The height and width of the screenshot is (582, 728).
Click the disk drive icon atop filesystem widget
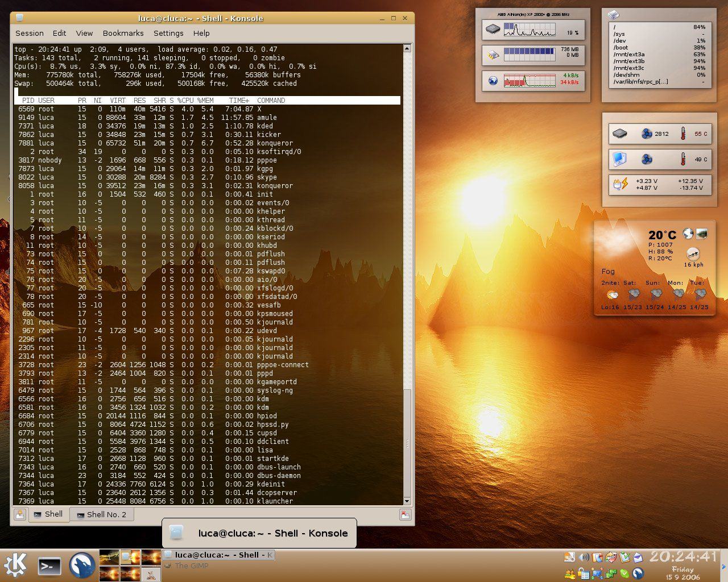[x=613, y=15]
